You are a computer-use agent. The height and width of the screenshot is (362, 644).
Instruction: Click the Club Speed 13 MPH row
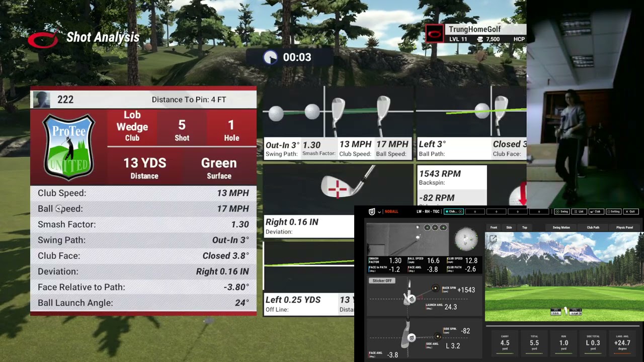click(143, 193)
